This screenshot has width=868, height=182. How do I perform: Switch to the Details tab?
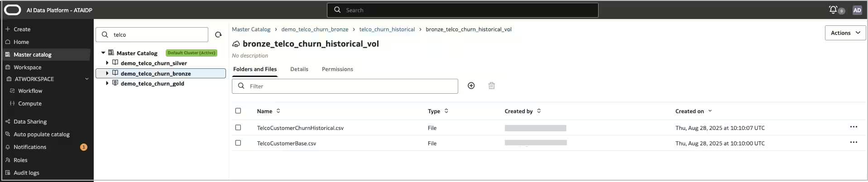point(299,69)
